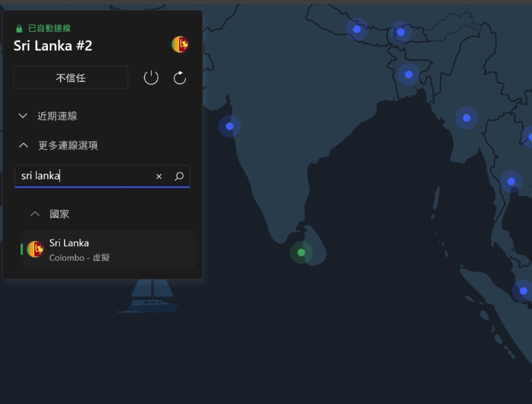
Task: Click the 不信任 button
Action: tap(71, 78)
